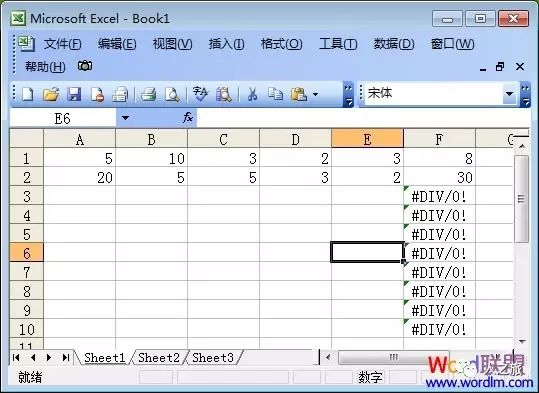Screen dimensions: 539x393
Task: Click the Copy toolbar icon
Action: [275, 94]
